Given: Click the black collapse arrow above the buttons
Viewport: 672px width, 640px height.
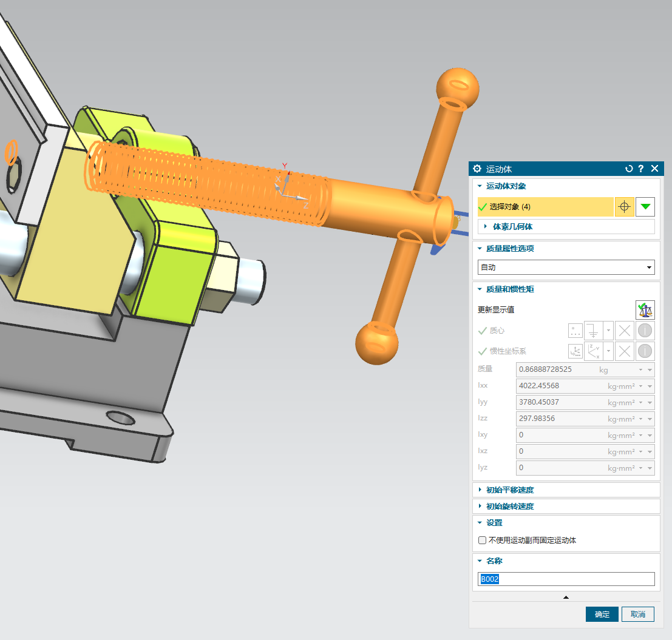Looking at the screenshot, I should click(566, 598).
